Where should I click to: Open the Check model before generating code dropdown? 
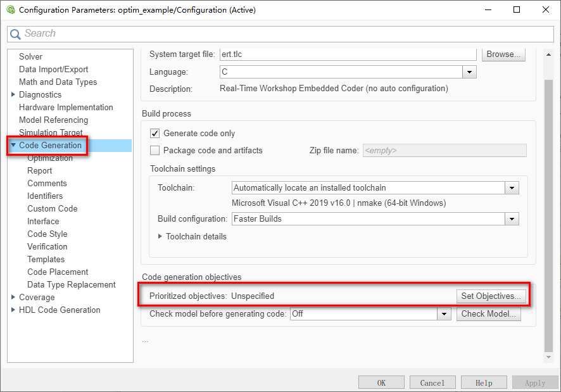pyautogui.click(x=444, y=313)
